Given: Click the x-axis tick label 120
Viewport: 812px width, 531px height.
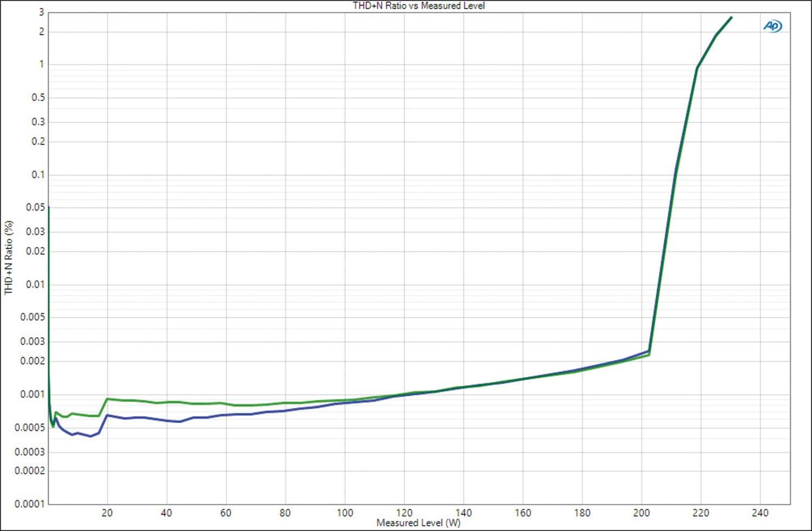Looking at the screenshot, I should tap(404, 513).
